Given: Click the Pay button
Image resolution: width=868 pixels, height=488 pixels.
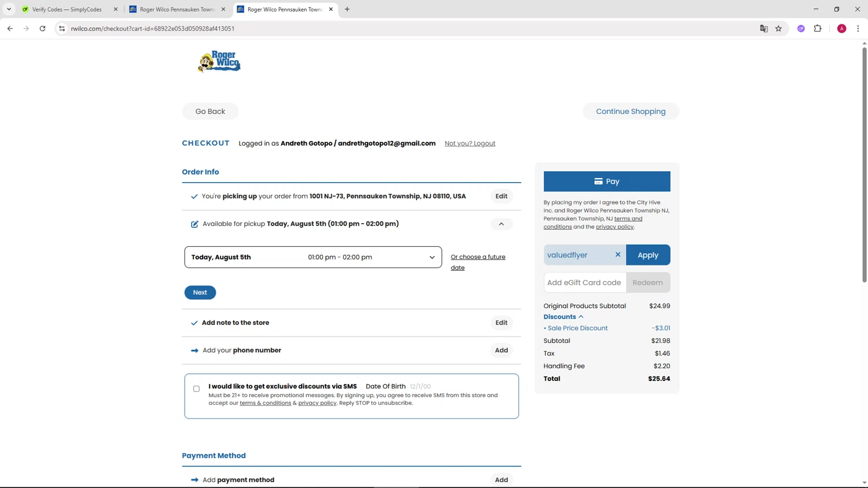Looking at the screenshot, I should (606, 182).
